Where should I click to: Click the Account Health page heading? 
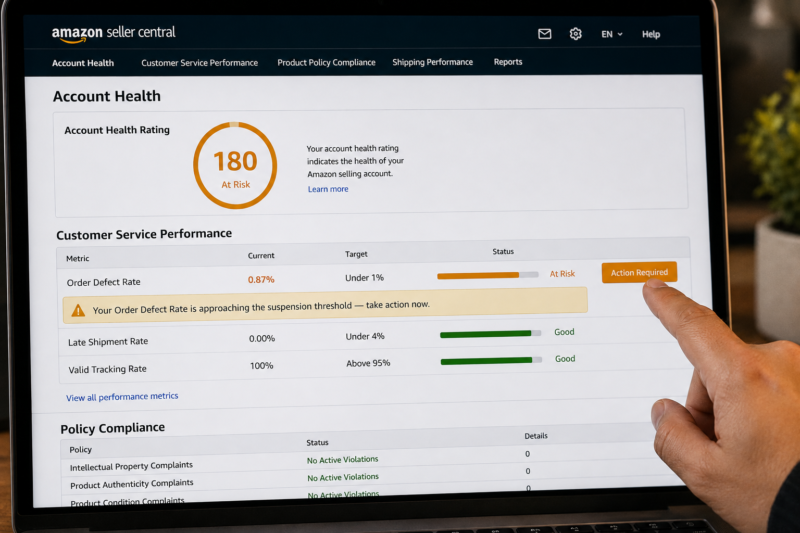point(107,96)
